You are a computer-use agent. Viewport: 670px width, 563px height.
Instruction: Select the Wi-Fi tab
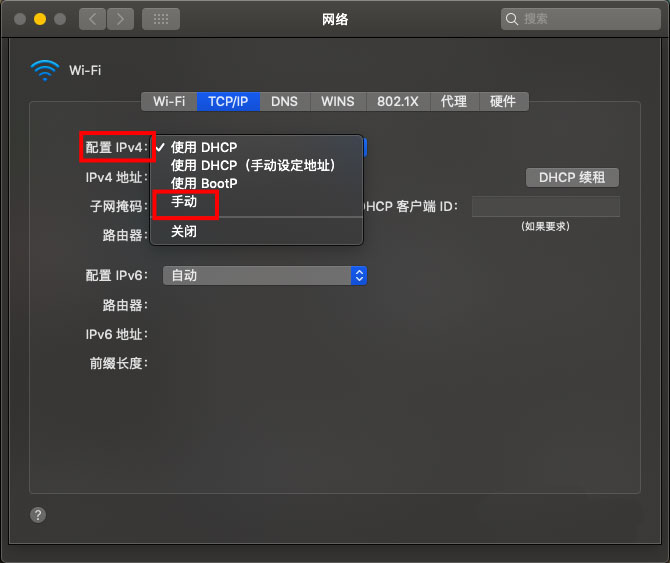169,102
